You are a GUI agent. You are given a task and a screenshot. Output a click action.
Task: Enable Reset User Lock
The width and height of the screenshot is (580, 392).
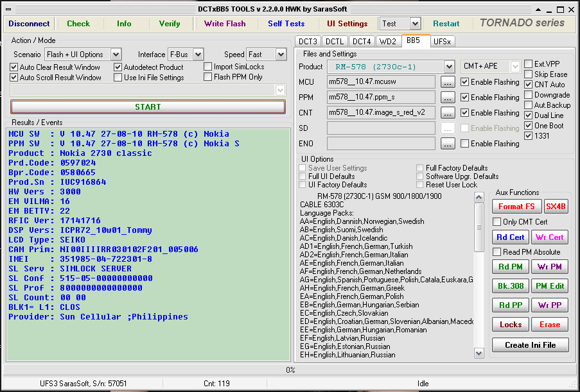447,185
